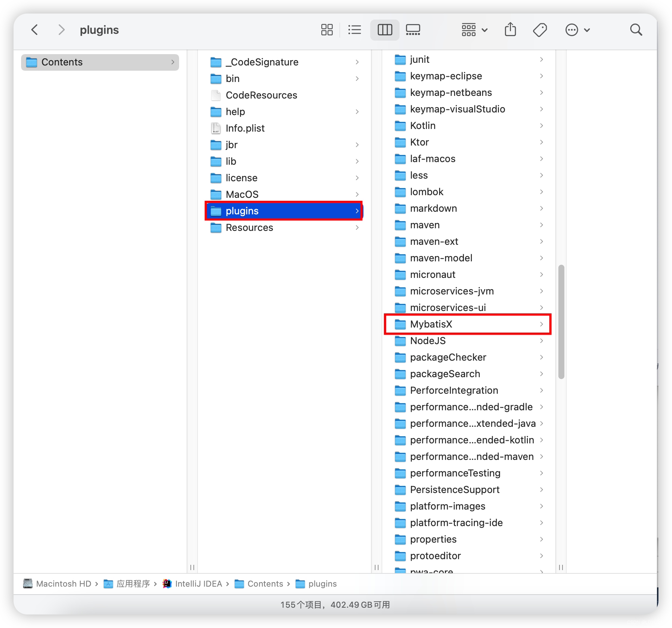The width and height of the screenshot is (672, 628).
Task: Open the maven-ext folder
Action: point(469,241)
